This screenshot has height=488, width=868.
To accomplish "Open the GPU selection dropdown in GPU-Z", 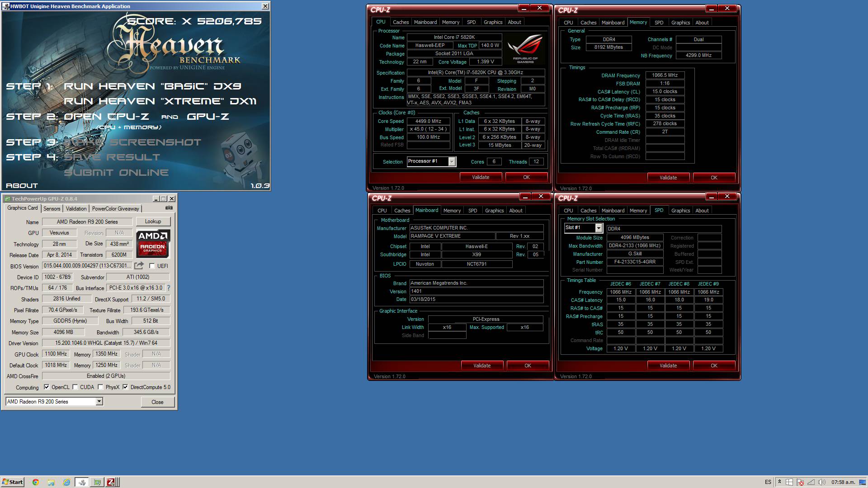I will pos(54,402).
